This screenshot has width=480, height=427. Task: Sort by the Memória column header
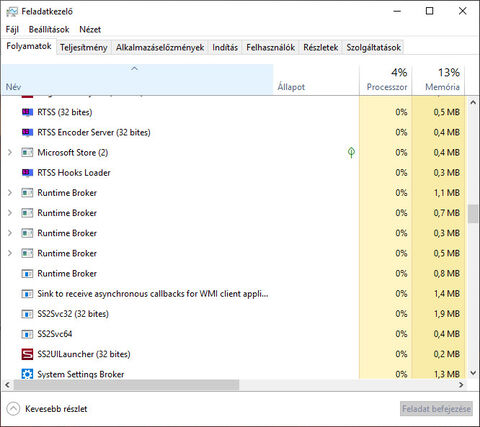pos(438,79)
